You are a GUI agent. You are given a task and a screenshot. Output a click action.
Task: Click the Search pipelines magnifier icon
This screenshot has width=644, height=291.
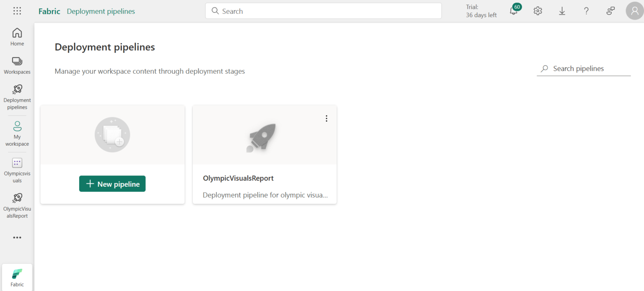point(545,69)
